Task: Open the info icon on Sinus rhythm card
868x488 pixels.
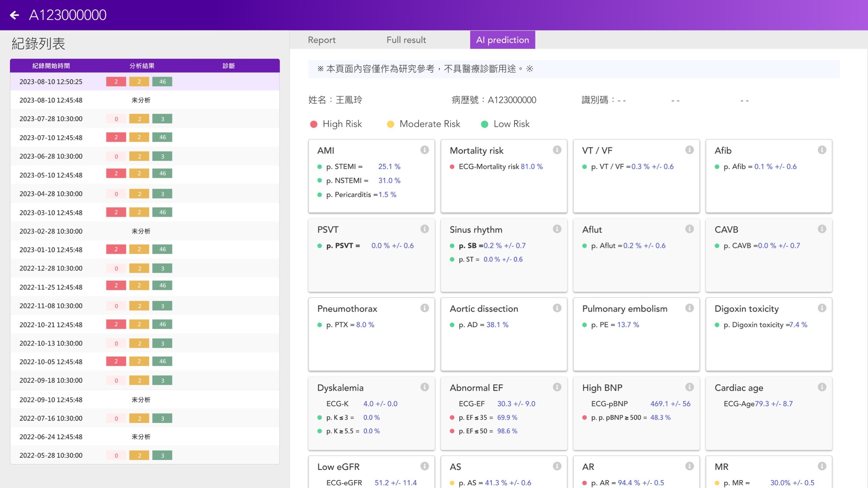Action: 557,229
